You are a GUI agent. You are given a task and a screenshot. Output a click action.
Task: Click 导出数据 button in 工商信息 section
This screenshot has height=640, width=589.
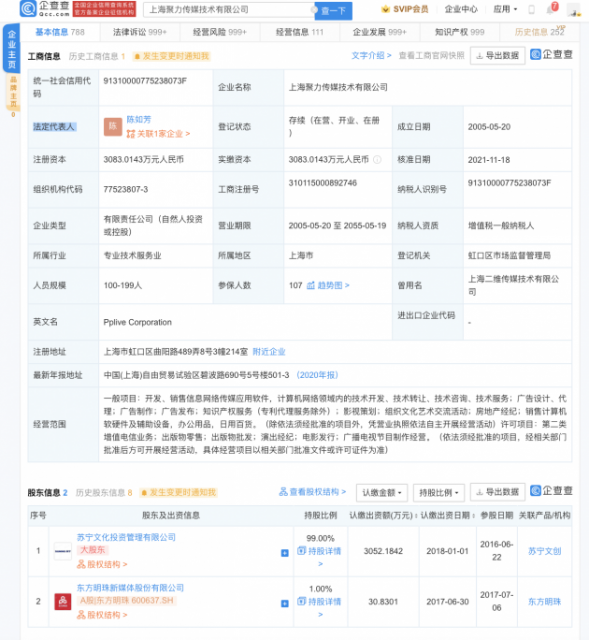pyautogui.click(x=497, y=56)
